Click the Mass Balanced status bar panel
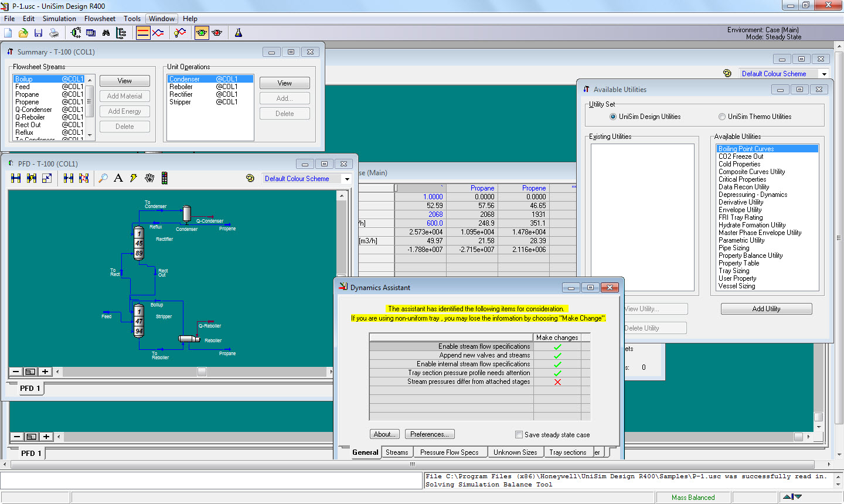Image resolution: width=844 pixels, height=504 pixels. [693, 498]
